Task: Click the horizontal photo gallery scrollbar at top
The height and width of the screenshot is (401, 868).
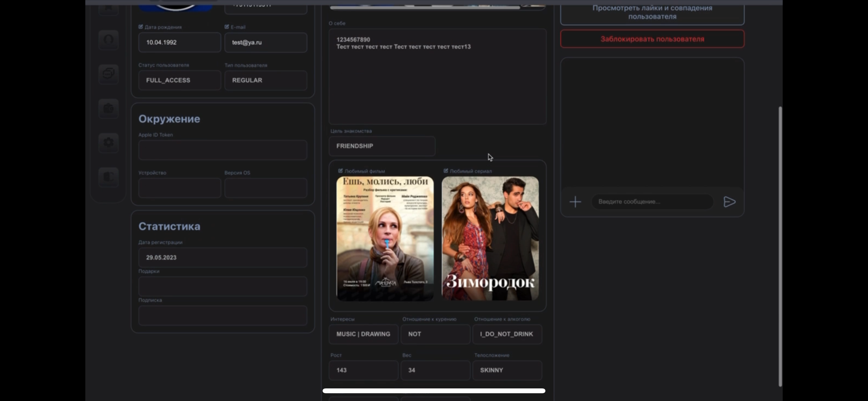Action: [x=425, y=7]
